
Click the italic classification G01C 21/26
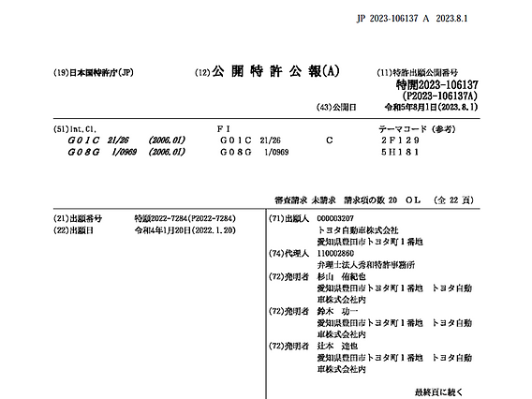point(98,140)
